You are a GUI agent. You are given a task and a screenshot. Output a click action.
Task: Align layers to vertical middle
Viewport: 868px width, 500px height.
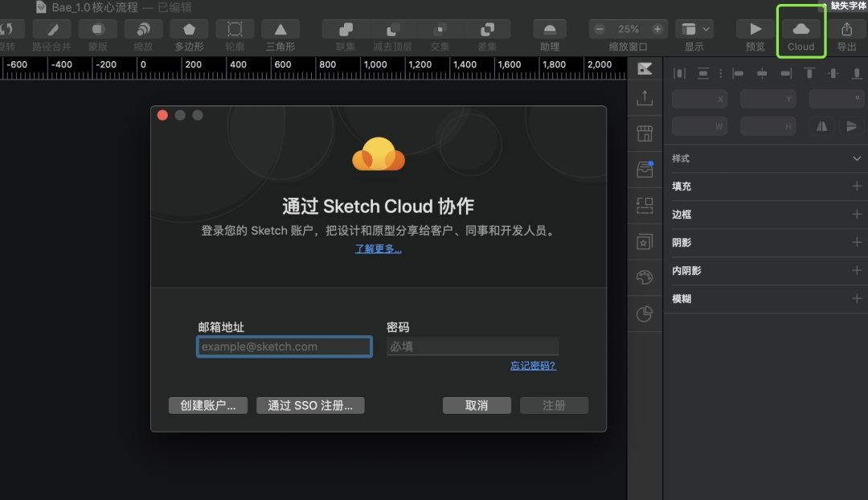(833, 73)
